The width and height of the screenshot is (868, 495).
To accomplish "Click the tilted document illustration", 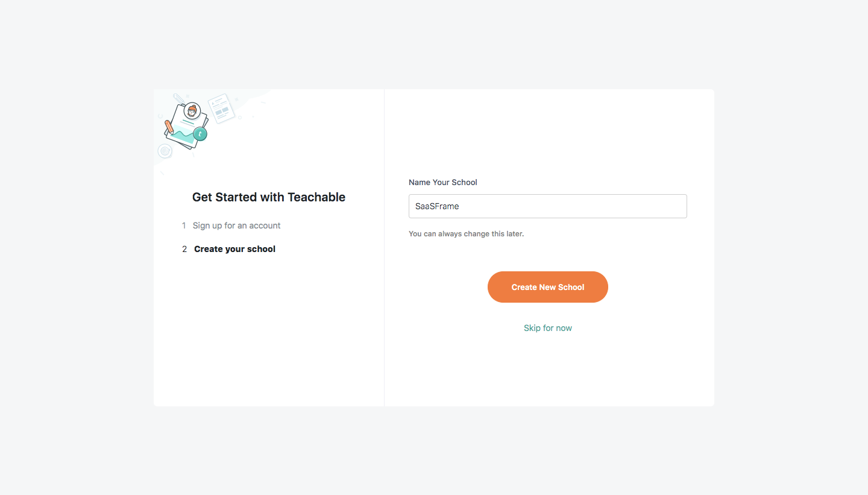I will click(221, 108).
